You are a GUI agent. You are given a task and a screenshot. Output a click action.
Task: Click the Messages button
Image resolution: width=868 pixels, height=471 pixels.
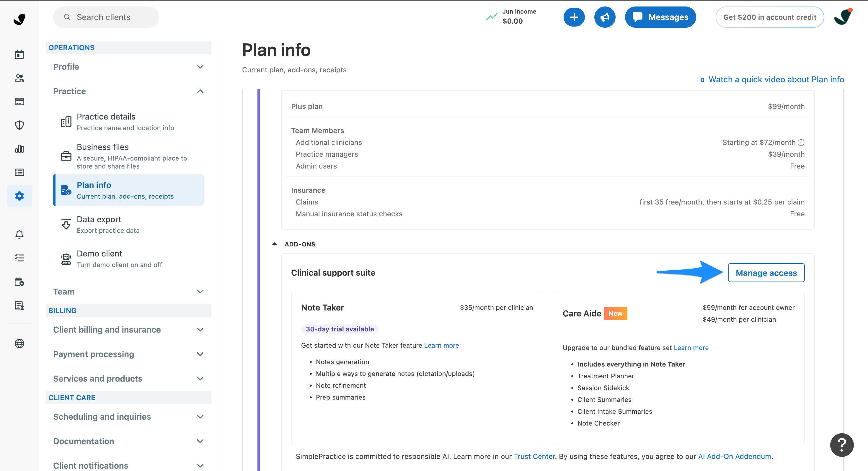660,17
